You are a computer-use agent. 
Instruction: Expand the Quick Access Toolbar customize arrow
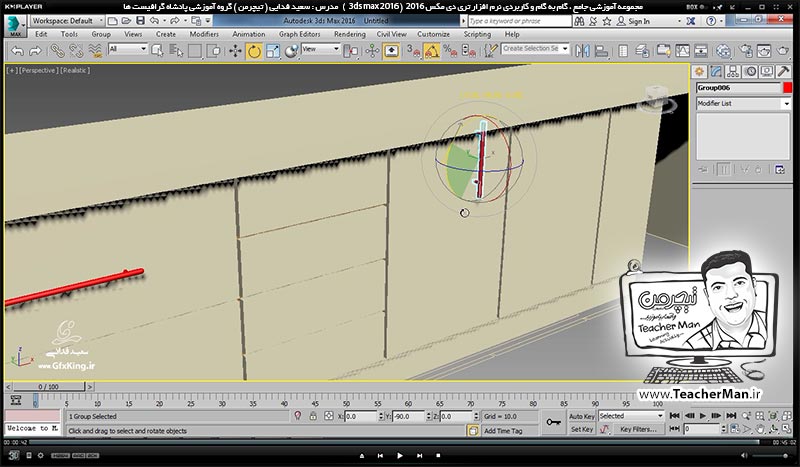click(208, 21)
